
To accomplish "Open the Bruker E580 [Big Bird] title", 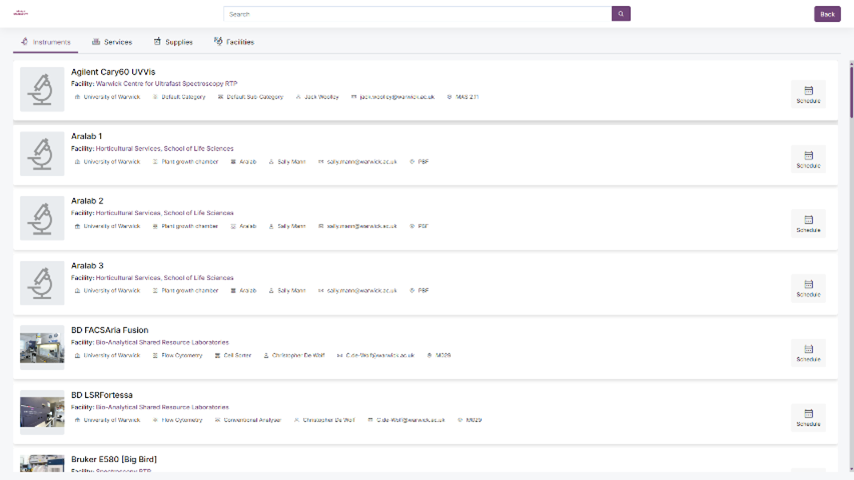I will [x=114, y=460].
